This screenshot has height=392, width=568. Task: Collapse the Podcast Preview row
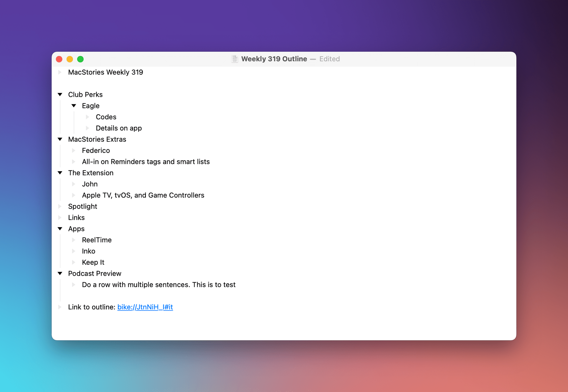coord(60,274)
